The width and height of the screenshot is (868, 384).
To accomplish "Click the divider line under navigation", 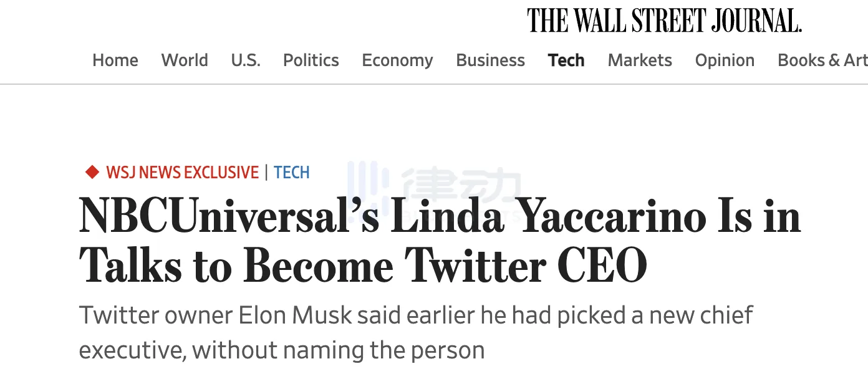I will [434, 84].
